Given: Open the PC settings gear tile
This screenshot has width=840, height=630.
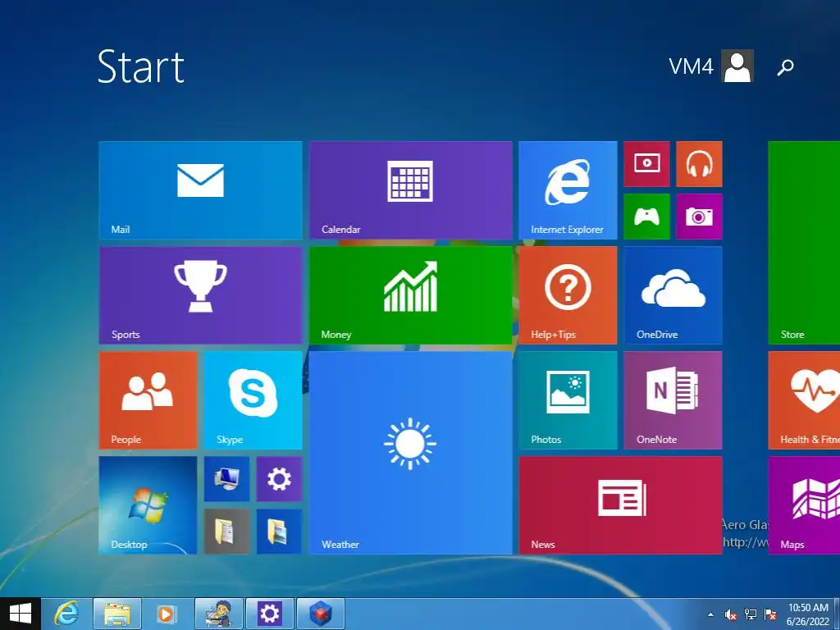Looking at the screenshot, I should click(x=279, y=479).
